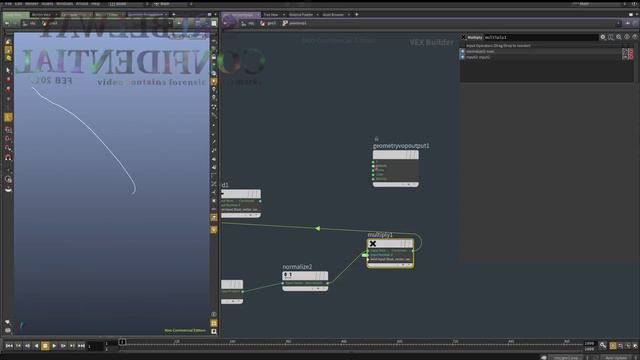Toggle the magnet snapping icon in left toolbar
Screen dimensions: 640x360
tap(8, 158)
